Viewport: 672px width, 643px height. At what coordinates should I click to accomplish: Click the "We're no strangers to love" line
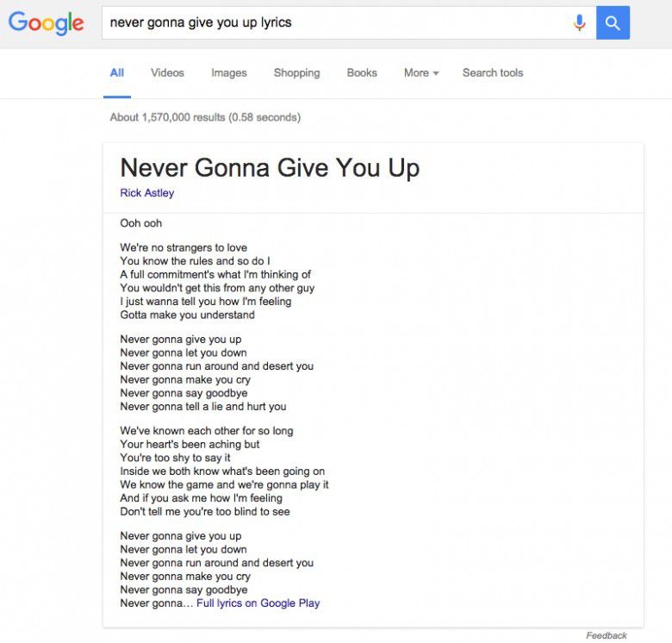184,247
